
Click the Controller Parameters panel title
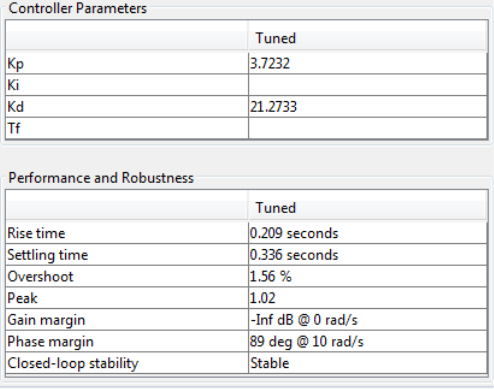pyautogui.click(x=77, y=8)
